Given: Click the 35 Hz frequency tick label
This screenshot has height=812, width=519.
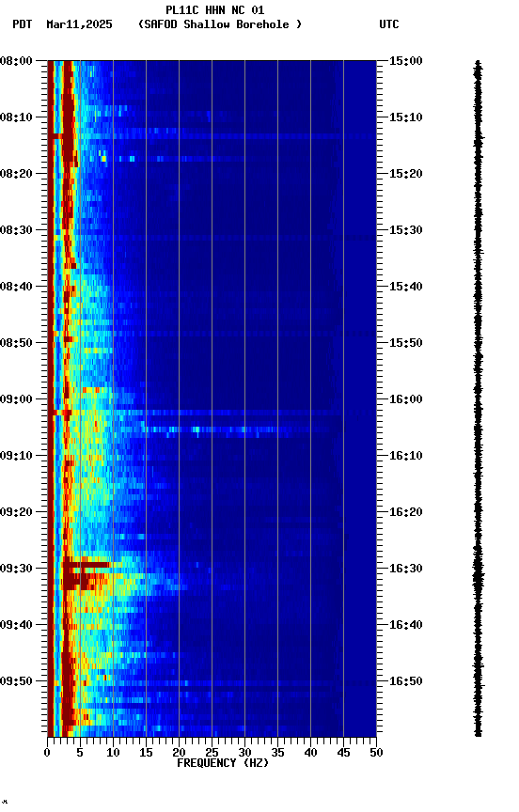Looking at the screenshot, I should pos(277,753).
